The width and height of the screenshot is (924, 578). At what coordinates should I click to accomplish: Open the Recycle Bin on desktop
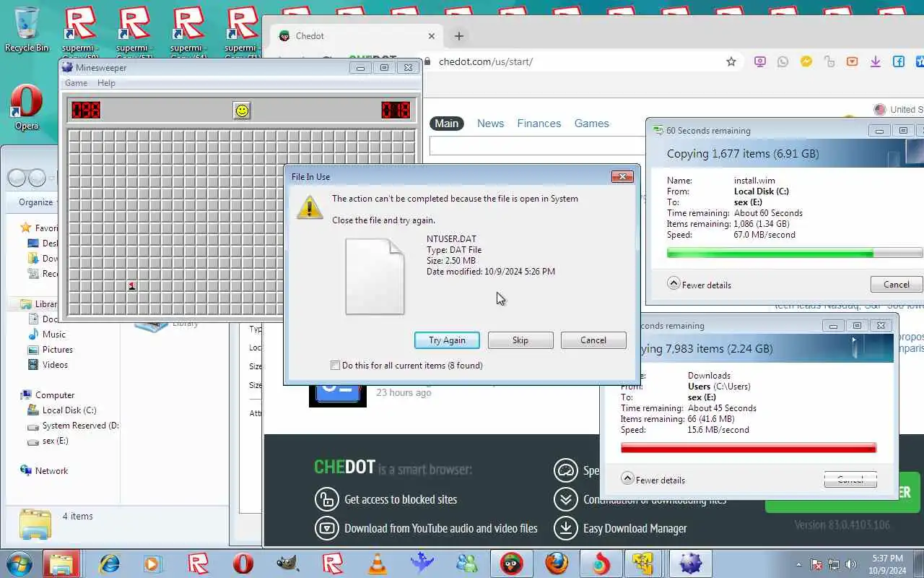(x=27, y=29)
